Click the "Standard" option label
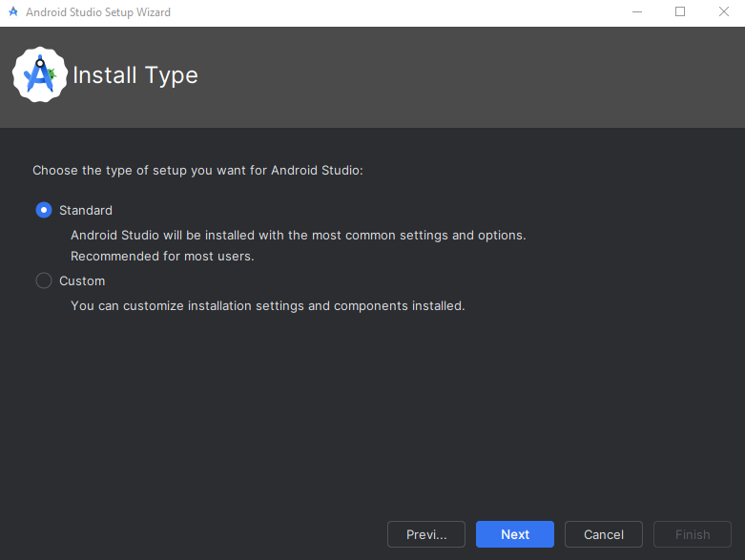Image resolution: width=745 pixels, height=560 pixels. 86,211
